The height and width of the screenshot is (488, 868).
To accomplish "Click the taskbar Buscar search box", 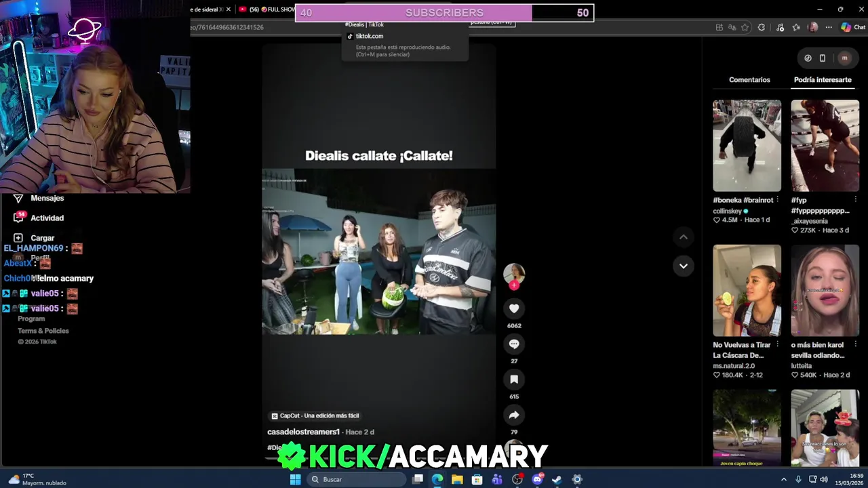I will tap(356, 479).
